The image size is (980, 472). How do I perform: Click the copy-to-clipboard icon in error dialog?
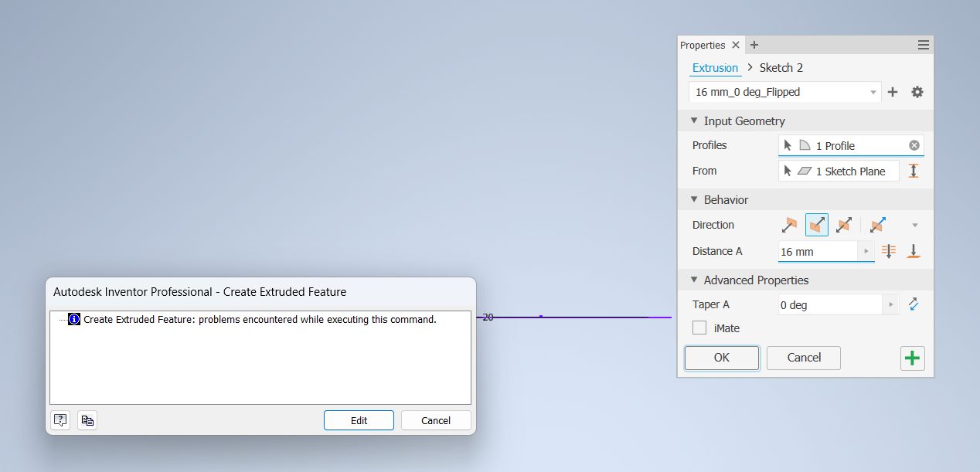[87, 419]
